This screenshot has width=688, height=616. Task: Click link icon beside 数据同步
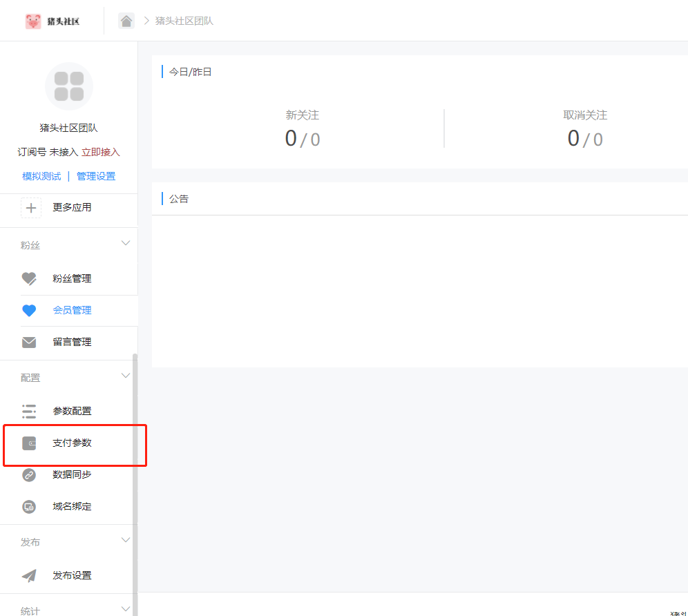pyautogui.click(x=29, y=474)
